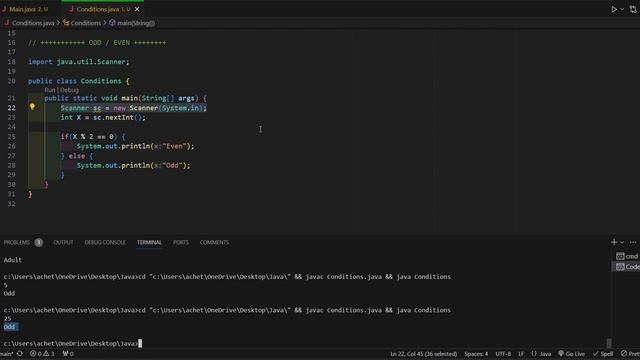Open the run options dropdown arrow

click(622, 9)
